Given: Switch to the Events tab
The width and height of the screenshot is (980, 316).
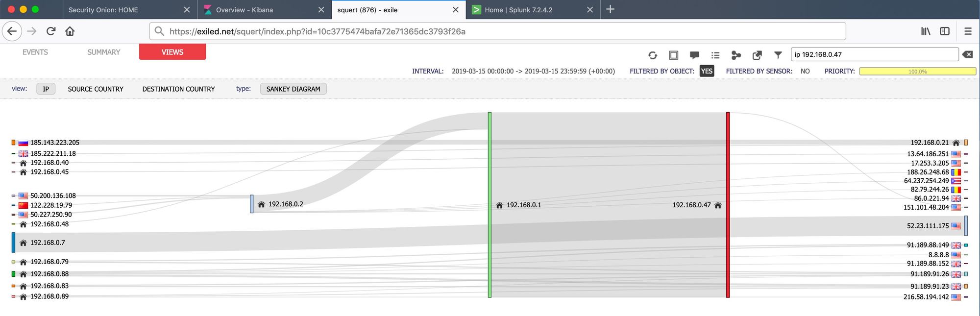Looking at the screenshot, I should [x=35, y=52].
